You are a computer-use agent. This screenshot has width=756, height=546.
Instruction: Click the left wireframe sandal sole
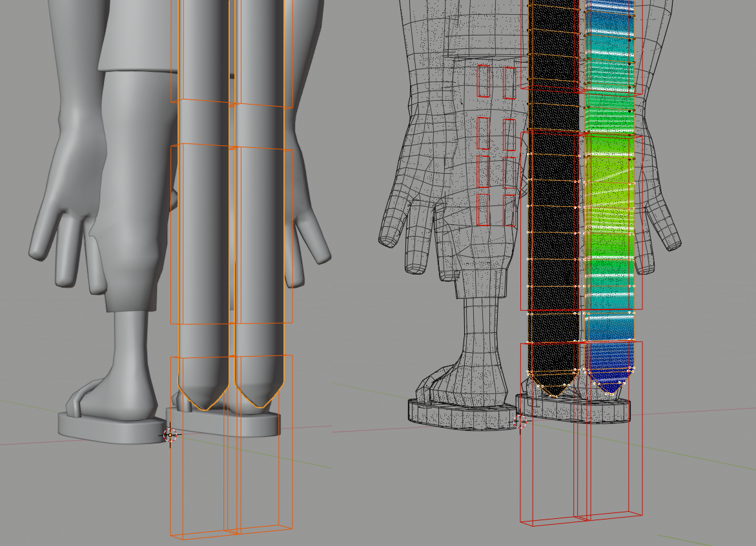(462, 415)
